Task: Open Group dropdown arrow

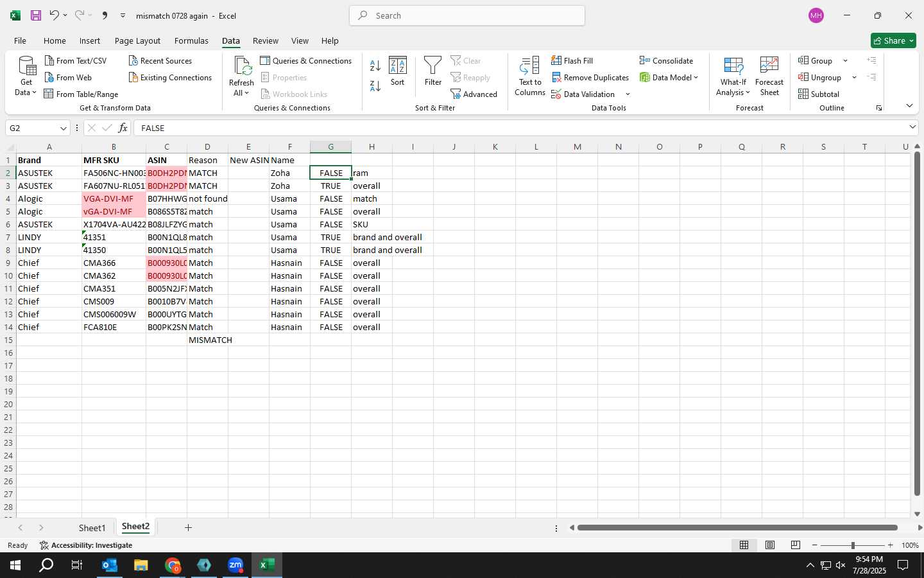Action: coord(845,61)
